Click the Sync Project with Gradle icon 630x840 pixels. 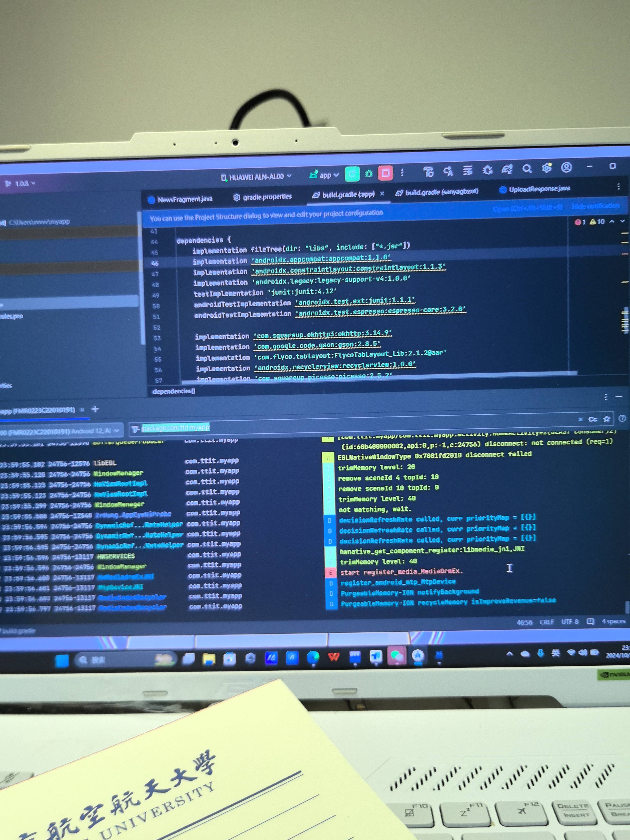(507, 169)
